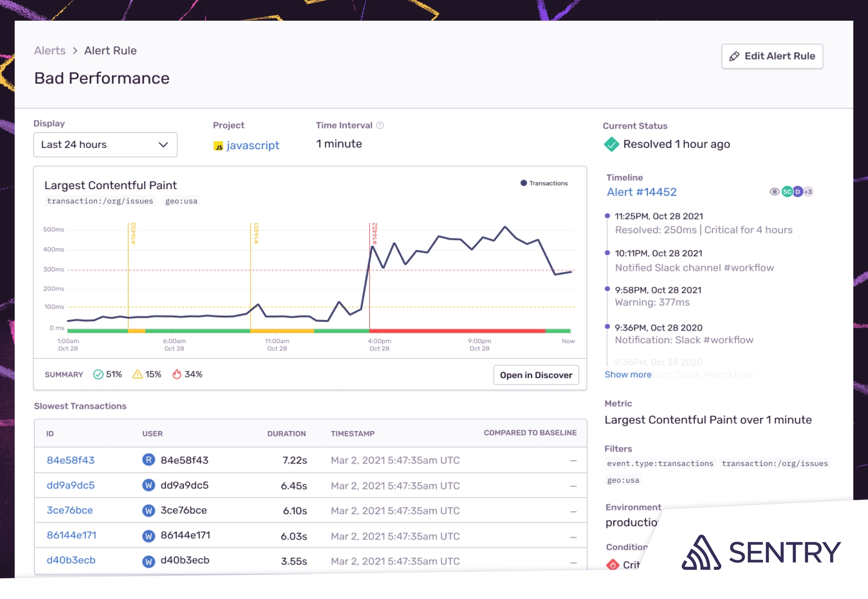Open the javascript project link
The width and height of the screenshot is (868, 599).
point(253,145)
